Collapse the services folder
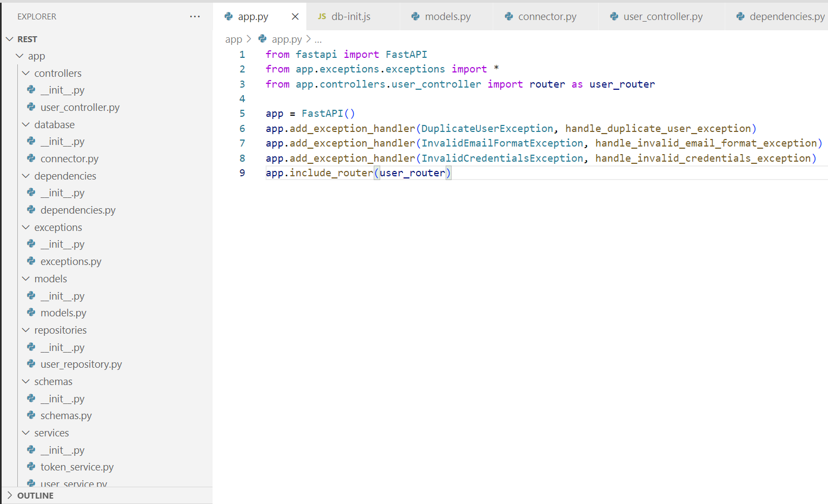The image size is (828, 504). [25, 433]
